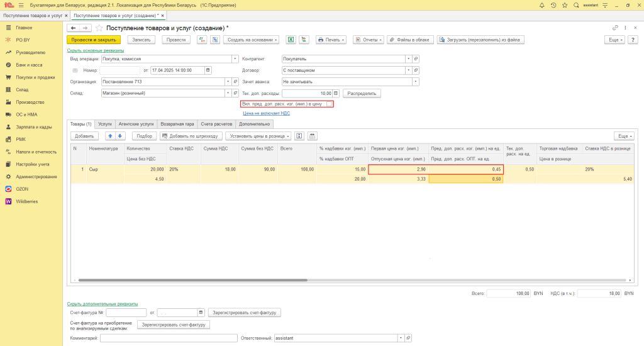
Task: Open top-right Еще menu
Action: pos(614,40)
